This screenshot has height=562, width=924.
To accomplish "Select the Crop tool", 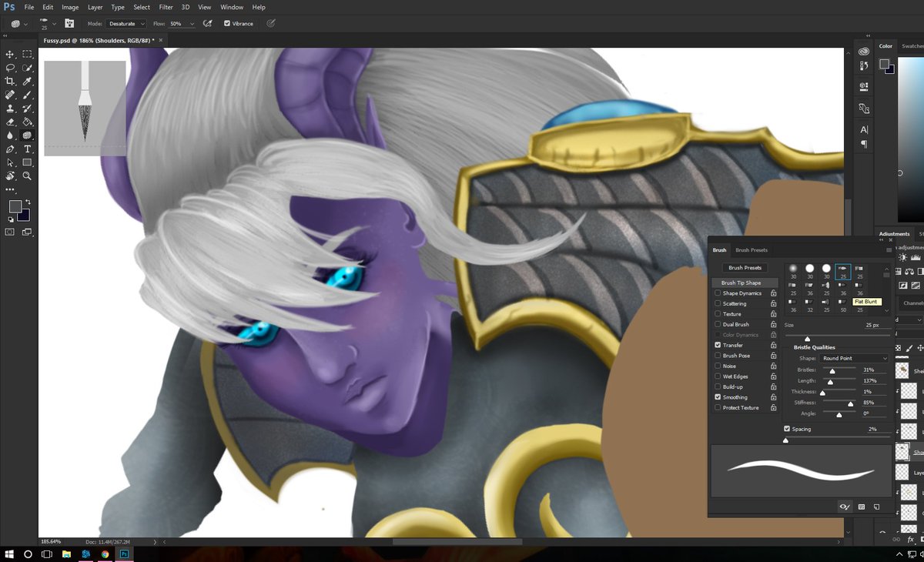I will [10, 81].
